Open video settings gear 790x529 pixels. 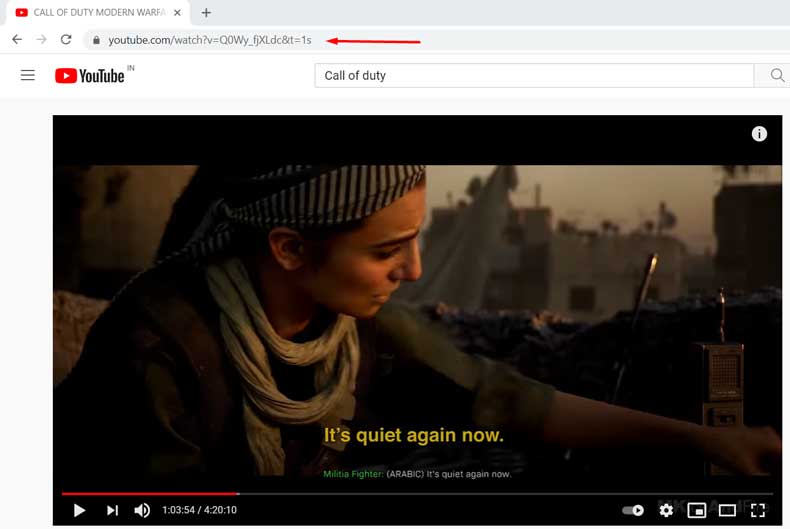666,510
